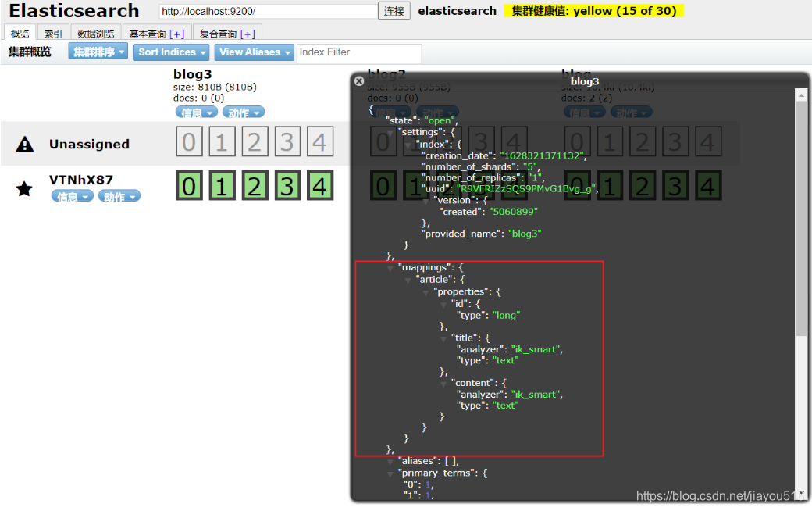Click the Index Filter field

point(359,52)
